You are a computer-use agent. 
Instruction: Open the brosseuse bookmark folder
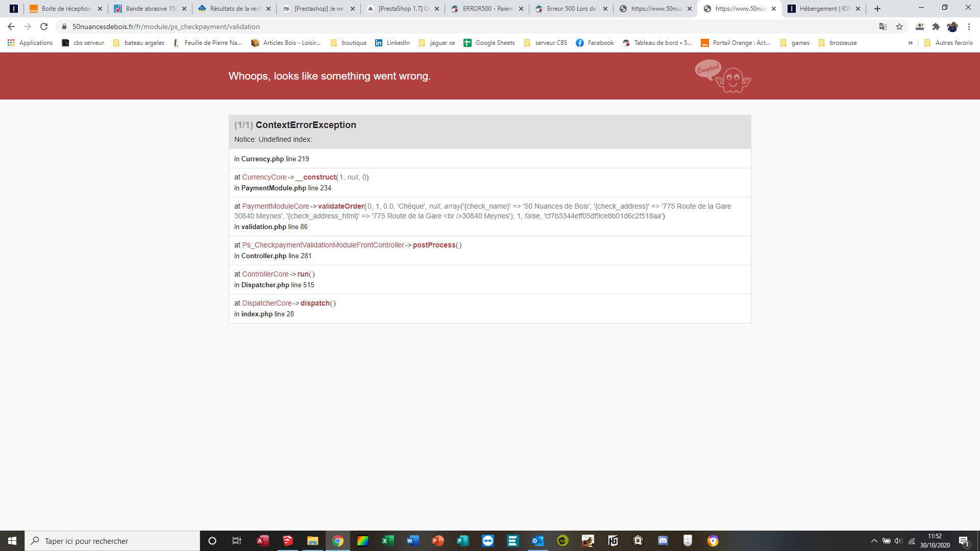838,43
